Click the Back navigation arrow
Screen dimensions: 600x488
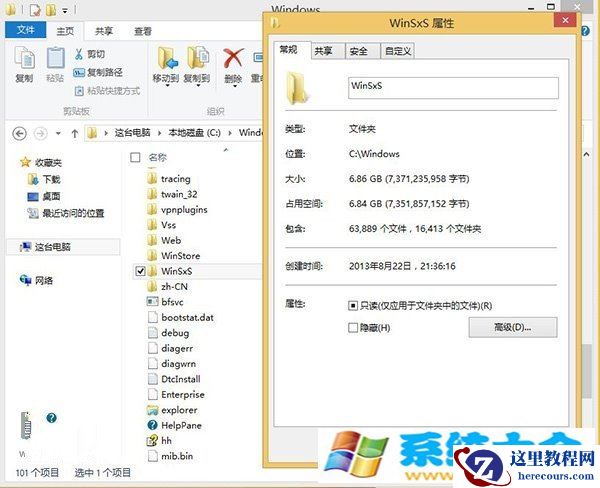point(20,134)
